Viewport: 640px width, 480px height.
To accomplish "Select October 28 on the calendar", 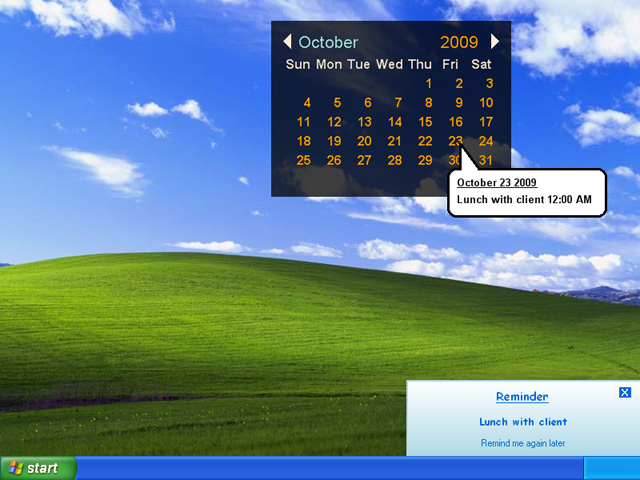I will (x=395, y=160).
